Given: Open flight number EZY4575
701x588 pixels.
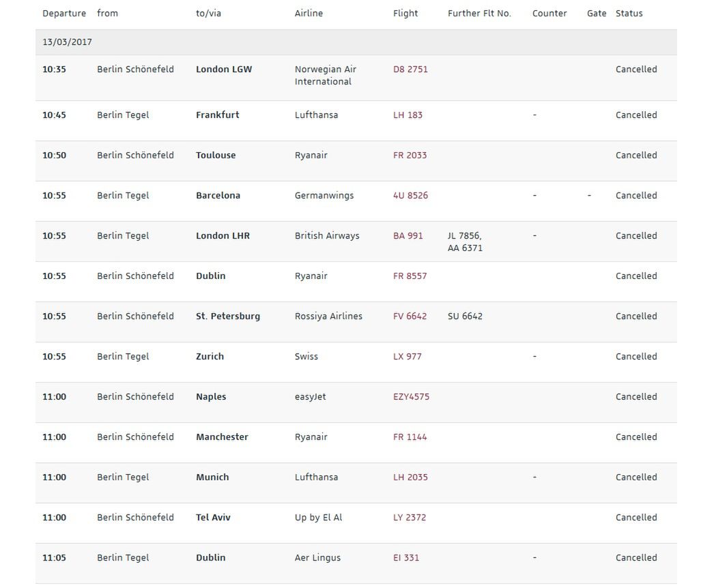Looking at the screenshot, I should coord(411,396).
